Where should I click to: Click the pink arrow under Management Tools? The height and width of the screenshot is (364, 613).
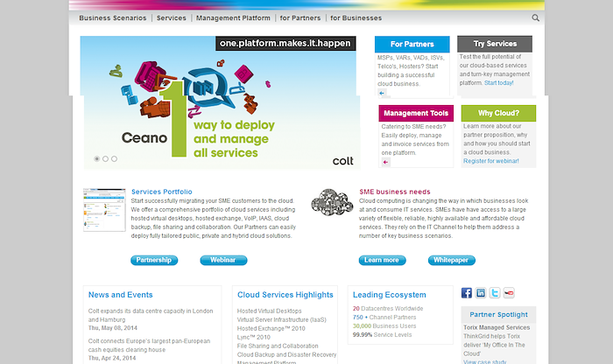point(385,162)
